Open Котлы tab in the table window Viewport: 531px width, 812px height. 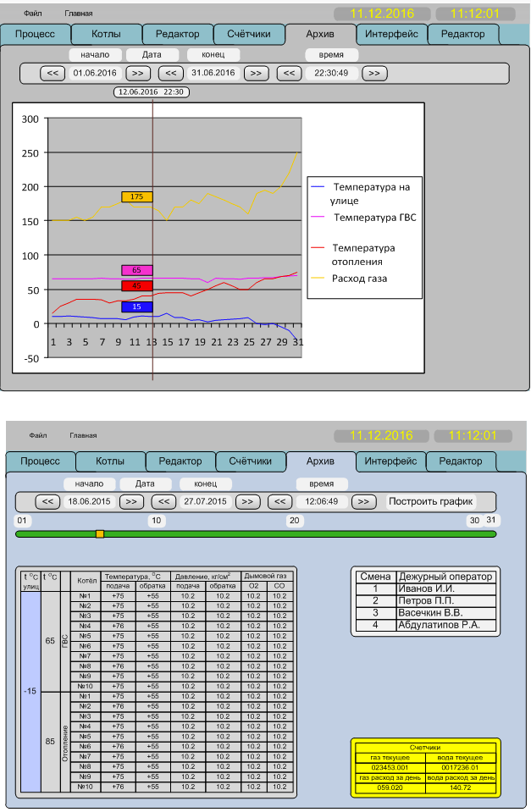click(x=110, y=461)
